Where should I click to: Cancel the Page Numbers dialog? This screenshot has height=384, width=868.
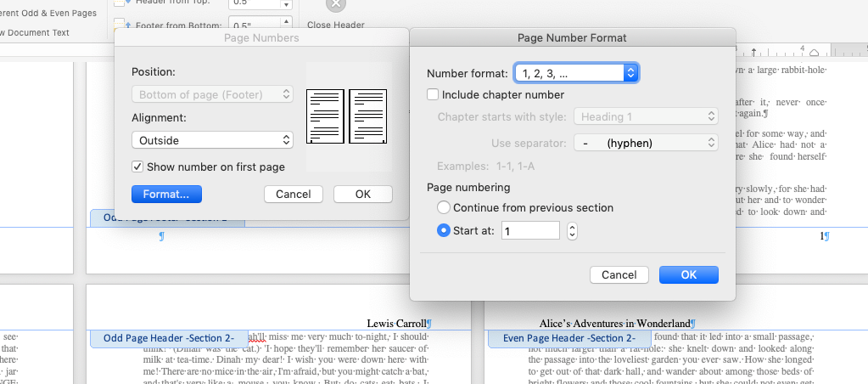pyautogui.click(x=294, y=194)
